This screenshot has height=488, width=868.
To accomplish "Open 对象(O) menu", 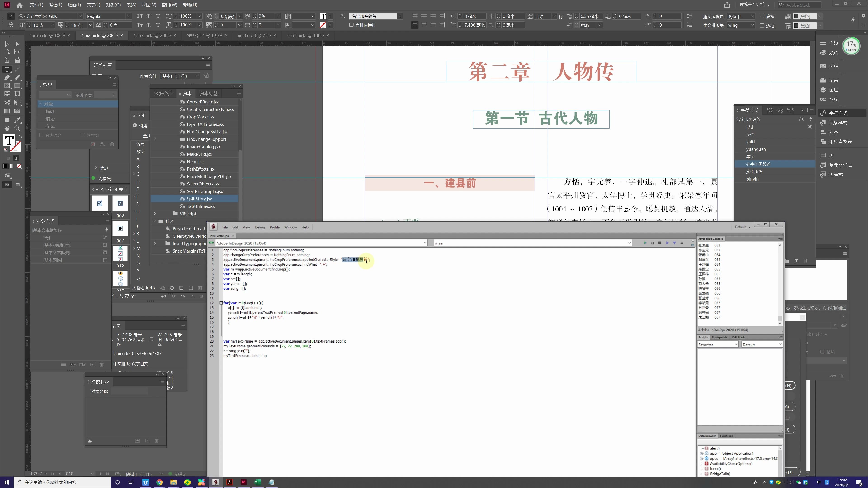I will pyautogui.click(x=113, y=5).
